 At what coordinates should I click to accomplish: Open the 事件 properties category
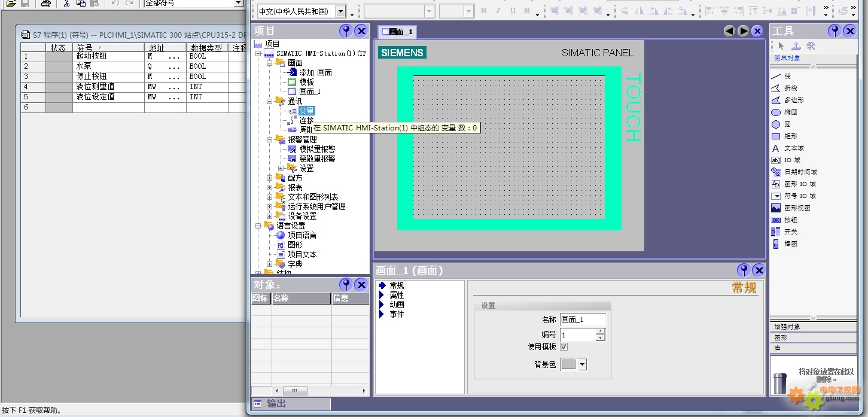tap(397, 314)
